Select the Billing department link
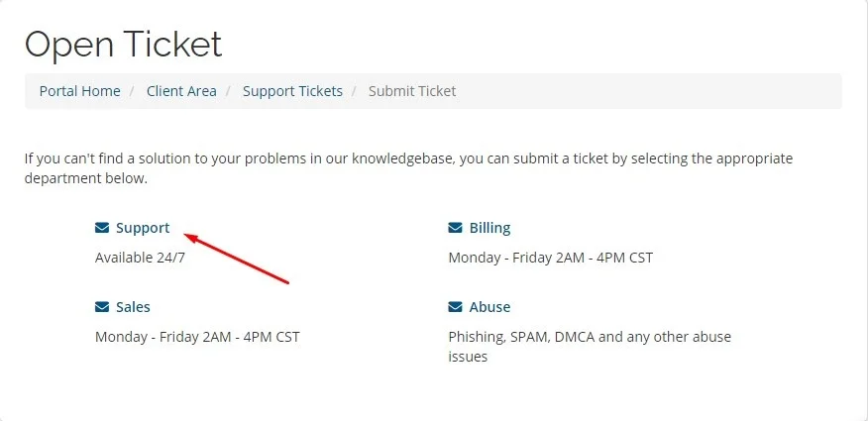 [x=489, y=228]
